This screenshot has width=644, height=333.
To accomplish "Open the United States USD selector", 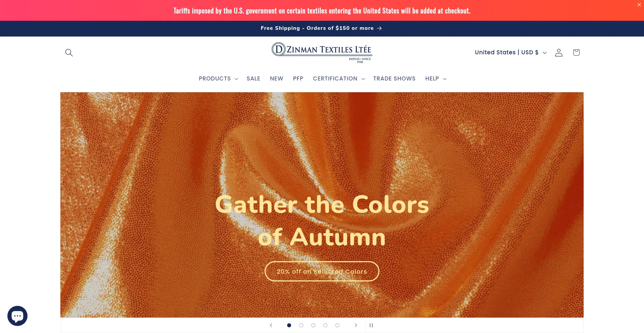I will pos(511,52).
